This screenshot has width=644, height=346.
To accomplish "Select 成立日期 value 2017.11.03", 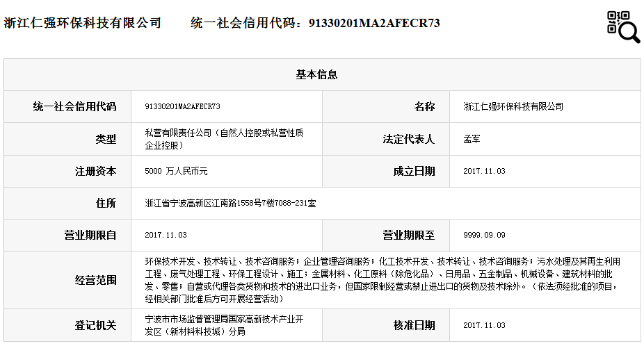I will tap(484, 171).
